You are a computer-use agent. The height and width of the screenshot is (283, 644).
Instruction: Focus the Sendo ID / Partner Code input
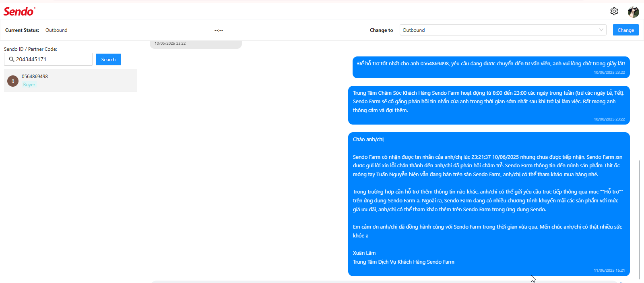[48, 59]
